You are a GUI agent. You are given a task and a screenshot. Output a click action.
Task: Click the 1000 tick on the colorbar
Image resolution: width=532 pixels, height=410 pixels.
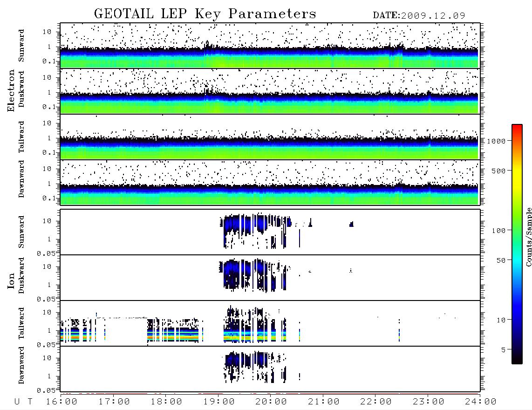(x=496, y=141)
